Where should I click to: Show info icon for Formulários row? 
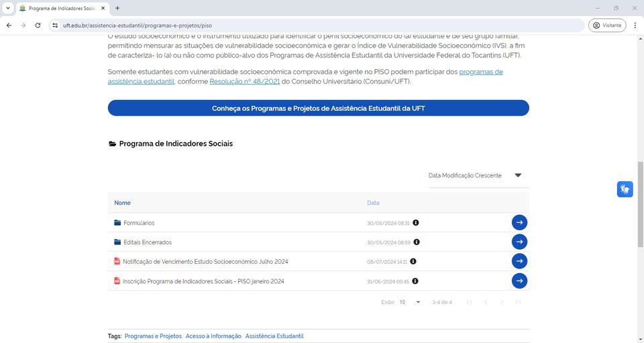[416, 223]
